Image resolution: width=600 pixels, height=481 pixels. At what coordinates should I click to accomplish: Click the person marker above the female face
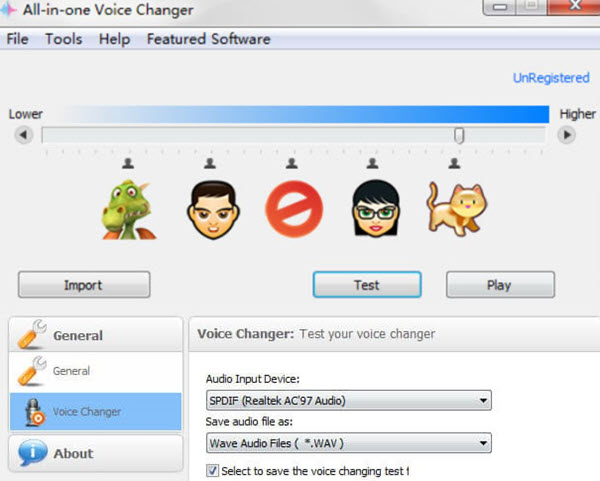tap(372, 163)
